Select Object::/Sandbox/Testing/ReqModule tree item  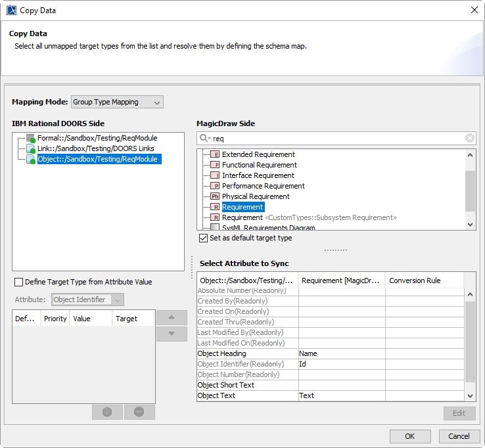pos(97,159)
